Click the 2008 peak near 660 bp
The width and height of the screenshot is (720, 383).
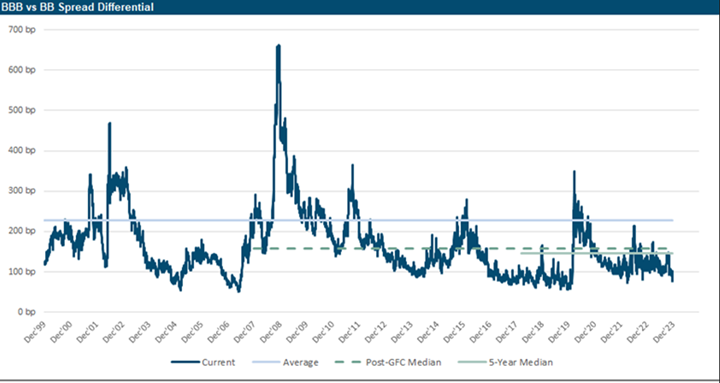point(278,45)
